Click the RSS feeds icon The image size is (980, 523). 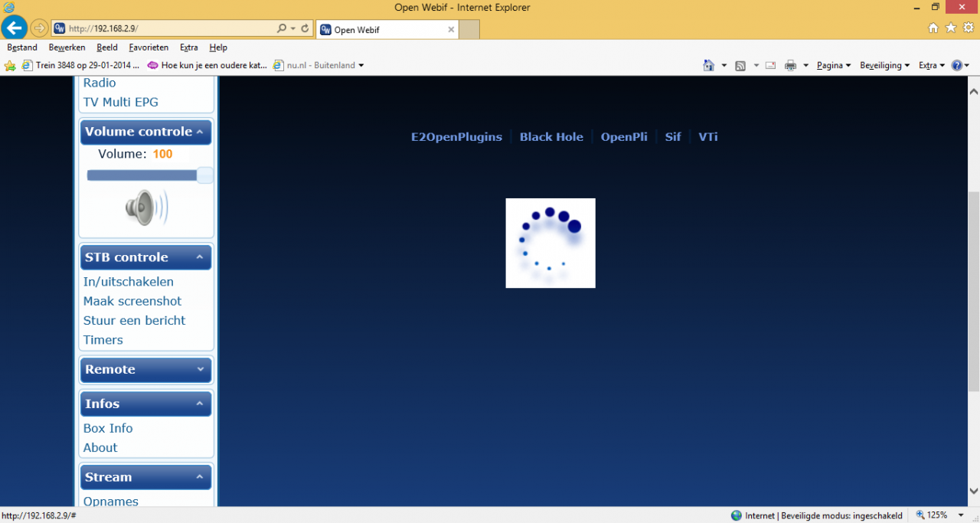[740, 66]
